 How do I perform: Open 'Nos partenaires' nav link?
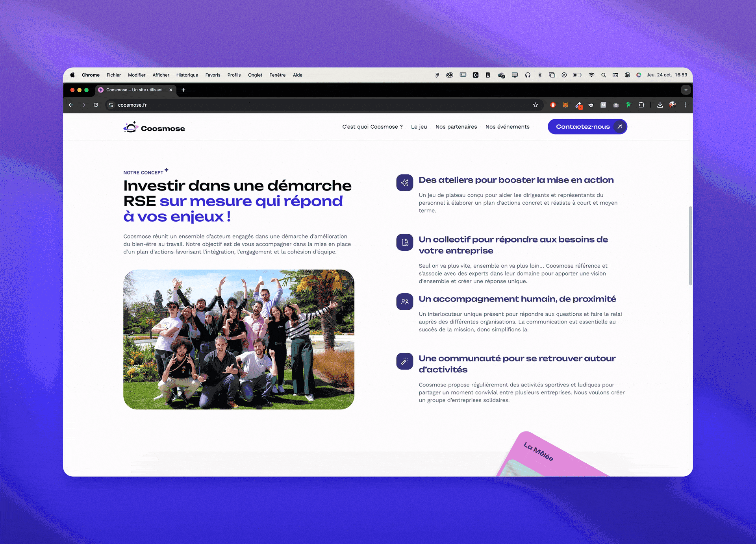coord(456,127)
